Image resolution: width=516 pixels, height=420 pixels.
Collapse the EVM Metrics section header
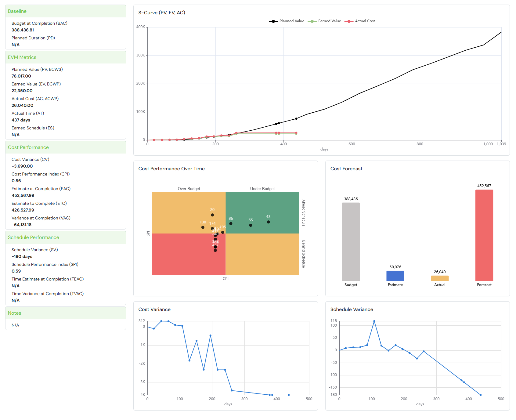tap(66, 57)
